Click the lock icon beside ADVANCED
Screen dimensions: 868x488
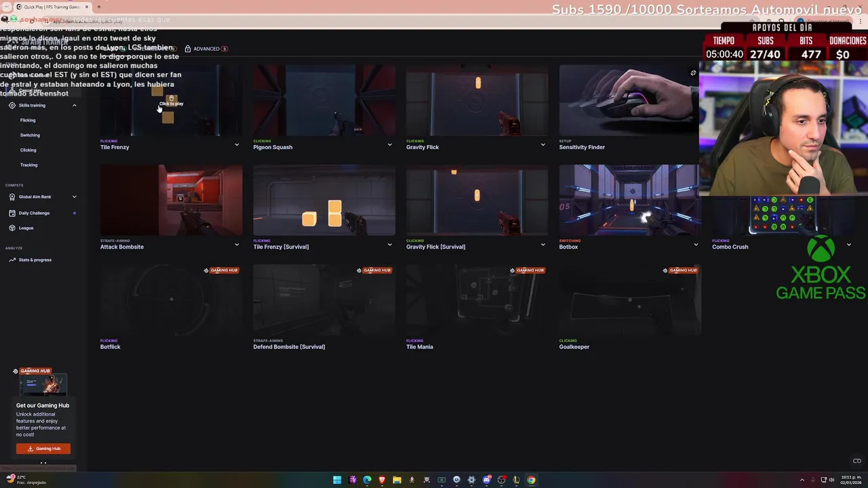click(188, 49)
